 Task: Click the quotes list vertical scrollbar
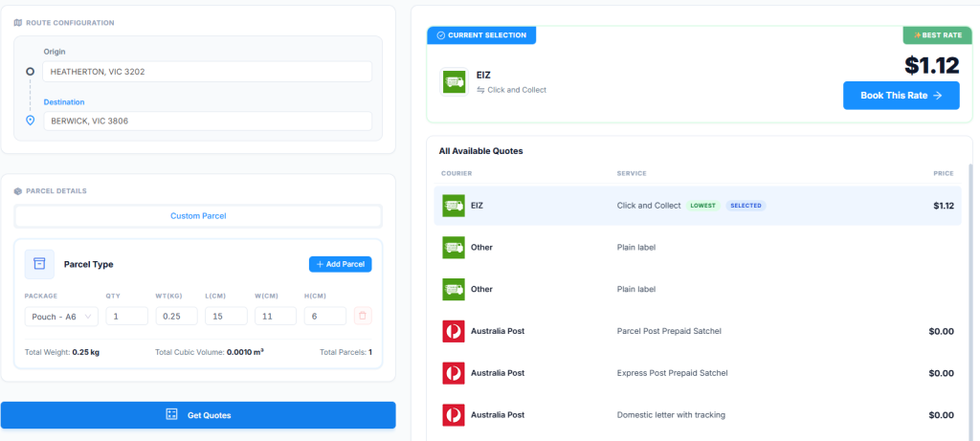click(x=969, y=287)
